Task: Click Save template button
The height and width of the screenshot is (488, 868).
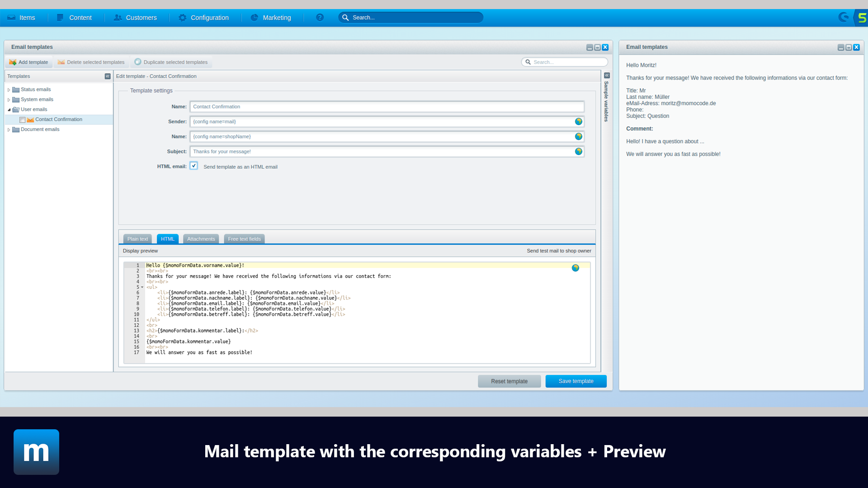Action: (x=576, y=381)
